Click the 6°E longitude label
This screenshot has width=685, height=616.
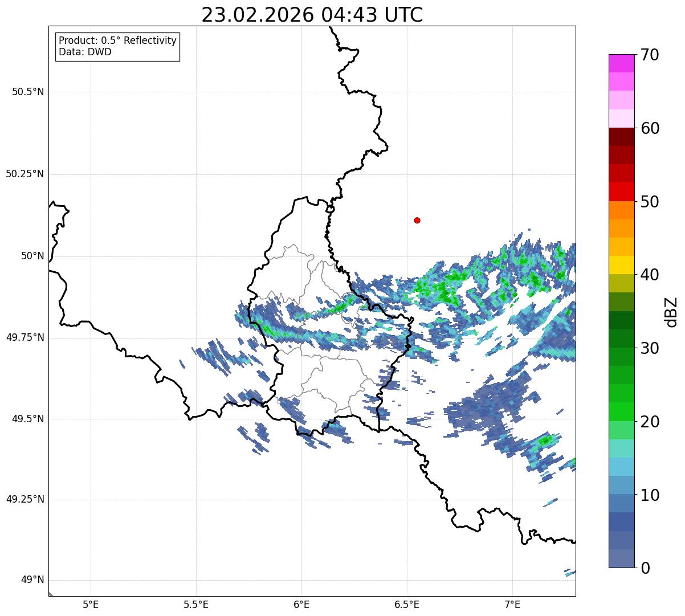click(x=301, y=604)
